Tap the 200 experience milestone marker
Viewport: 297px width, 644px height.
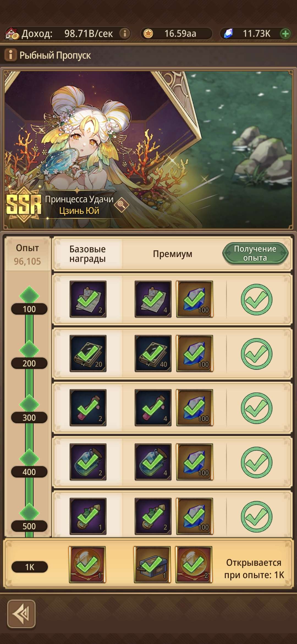pos(29,363)
